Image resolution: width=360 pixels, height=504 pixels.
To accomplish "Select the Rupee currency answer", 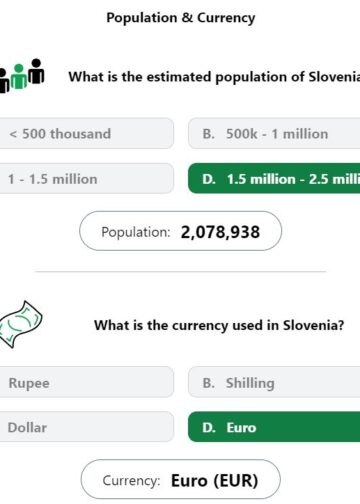I will coord(86,382).
